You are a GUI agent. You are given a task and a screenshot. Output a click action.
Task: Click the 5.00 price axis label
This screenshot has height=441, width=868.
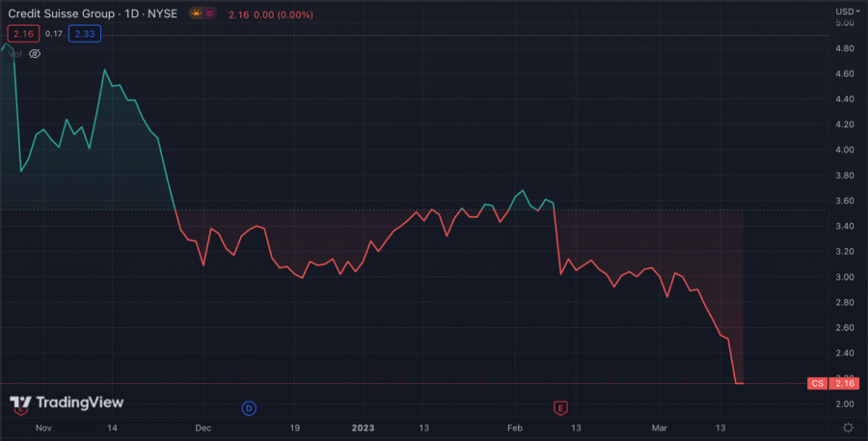click(x=845, y=23)
